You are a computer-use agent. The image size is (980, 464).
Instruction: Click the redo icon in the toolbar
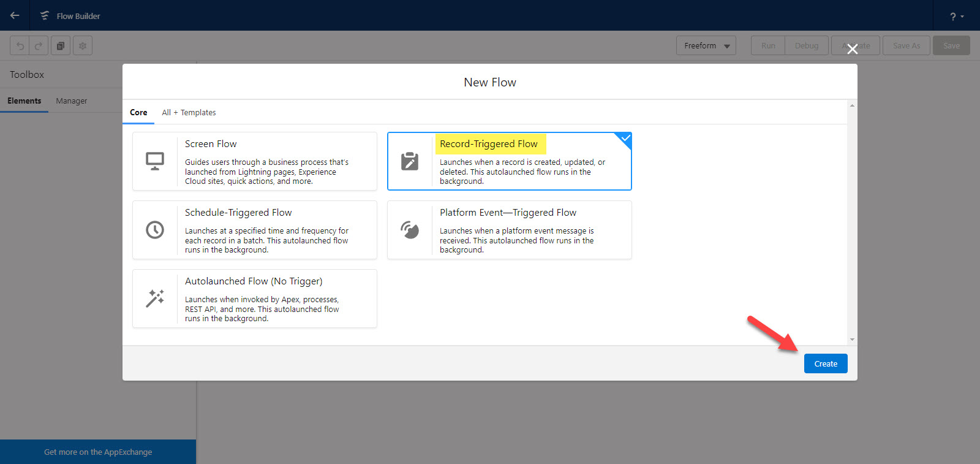click(x=39, y=46)
